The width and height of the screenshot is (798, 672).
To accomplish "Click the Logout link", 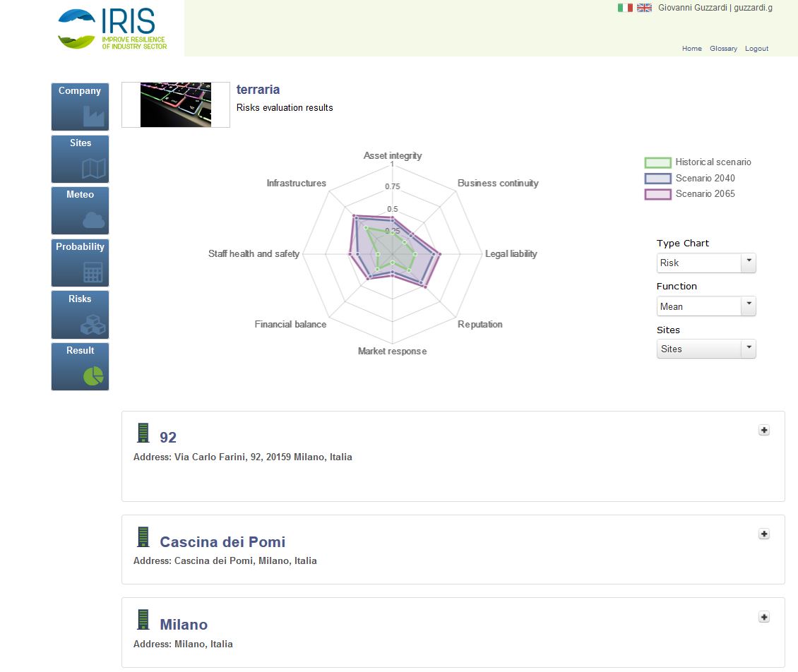I will (756, 48).
